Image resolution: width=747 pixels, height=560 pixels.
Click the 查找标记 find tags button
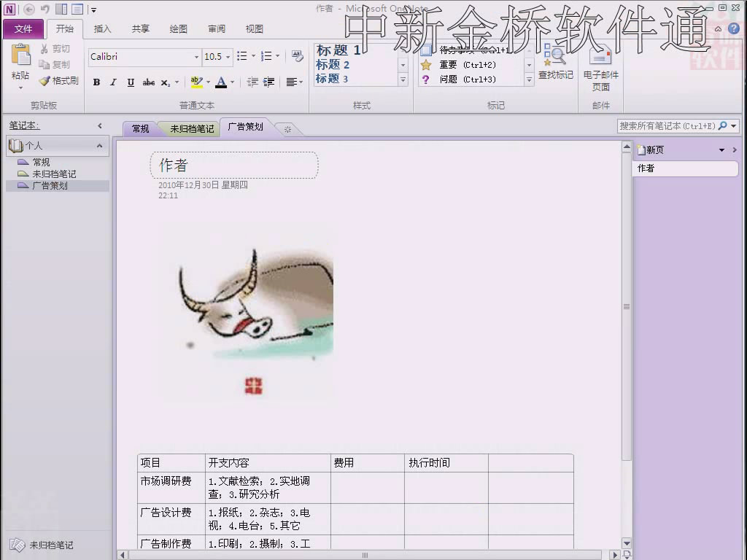pyautogui.click(x=555, y=62)
